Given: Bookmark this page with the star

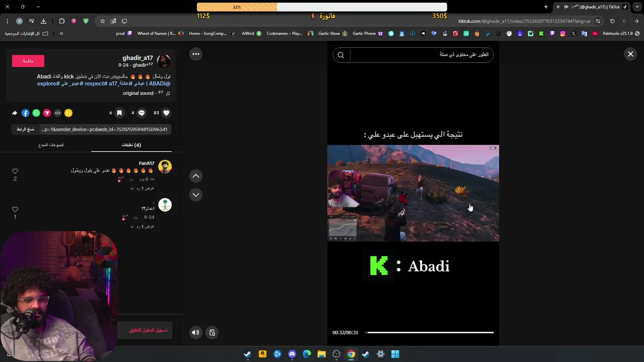Looking at the screenshot, I should pyautogui.click(x=103, y=21).
